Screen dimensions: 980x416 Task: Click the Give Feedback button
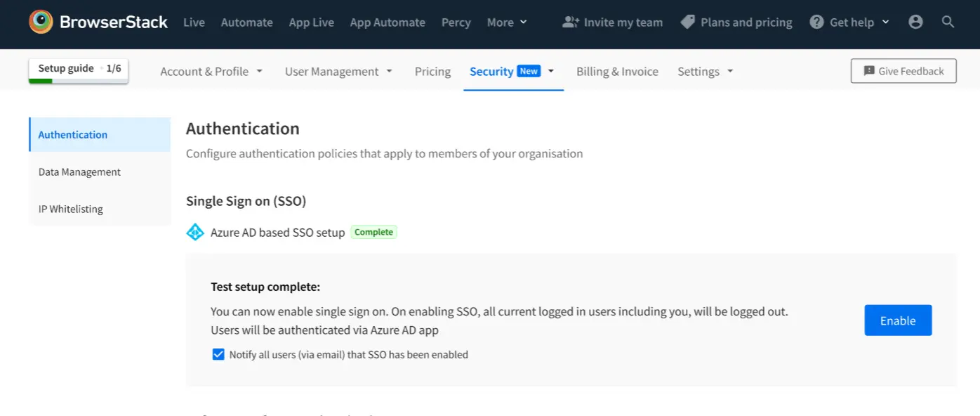(903, 71)
